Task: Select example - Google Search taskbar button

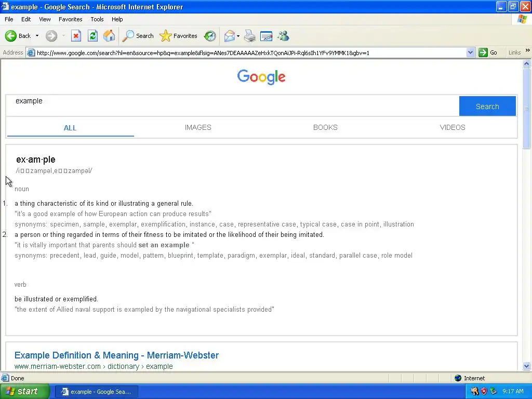Action: coord(96,392)
